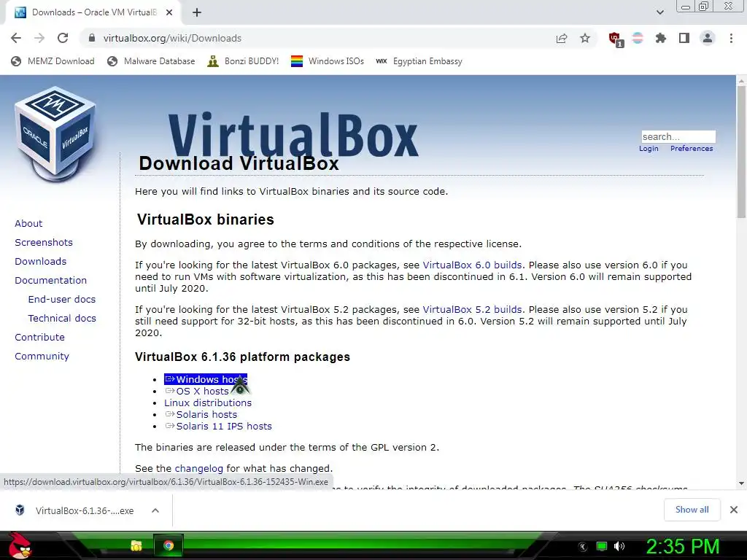Open the Chrome profile avatar
This screenshot has height=560, width=747.
click(708, 38)
